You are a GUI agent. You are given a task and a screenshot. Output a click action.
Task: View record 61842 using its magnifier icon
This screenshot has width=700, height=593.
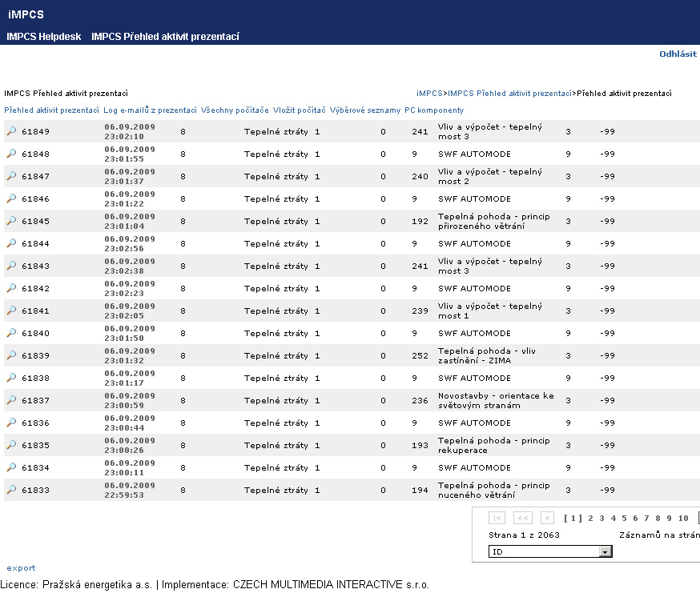(11, 288)
